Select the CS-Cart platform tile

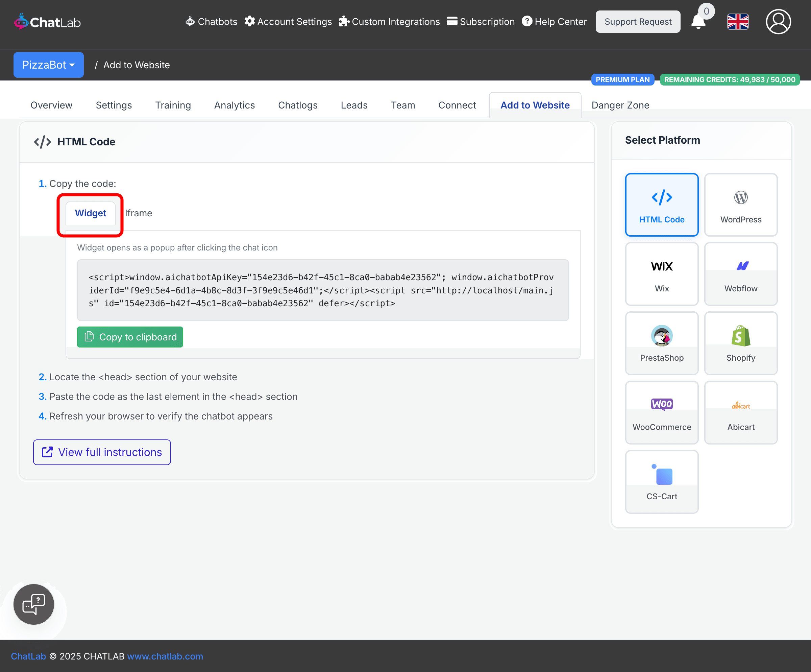coord(662,482)
